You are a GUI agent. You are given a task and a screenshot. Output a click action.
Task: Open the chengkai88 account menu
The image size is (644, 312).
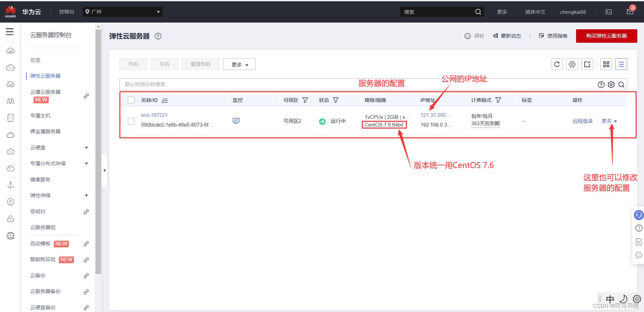pyautogui.click(x=573, y=12)
